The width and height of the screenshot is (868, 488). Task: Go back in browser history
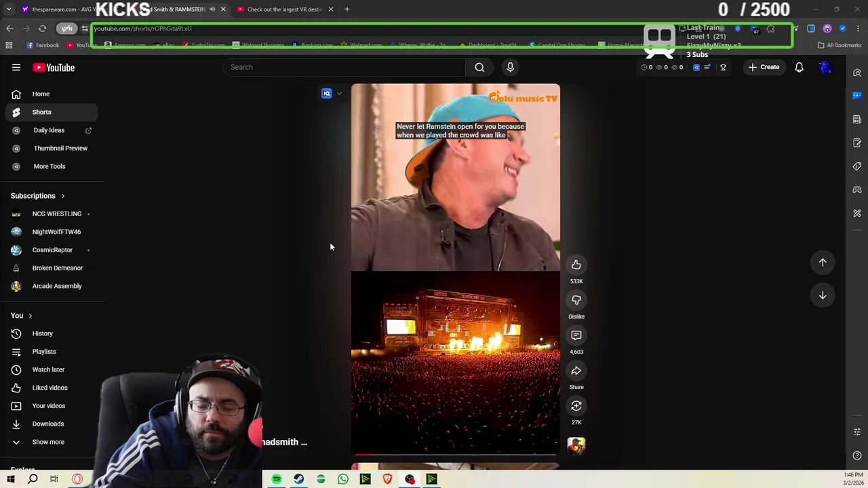point(9,28)
